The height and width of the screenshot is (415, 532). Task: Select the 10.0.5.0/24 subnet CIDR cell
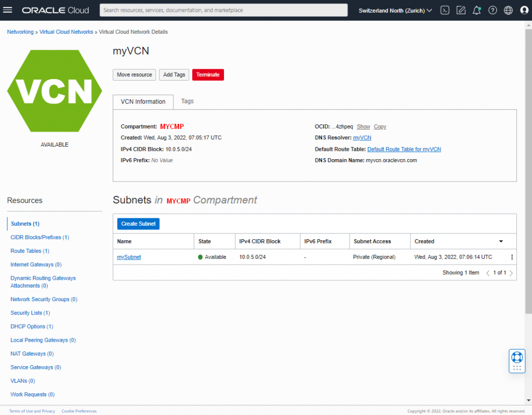pos(252,257)
